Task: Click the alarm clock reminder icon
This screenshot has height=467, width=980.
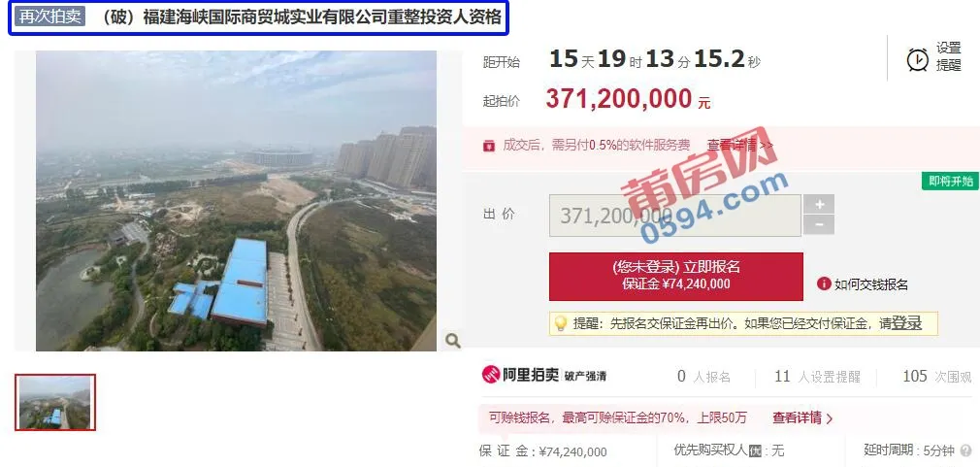Action: point(918,59)
